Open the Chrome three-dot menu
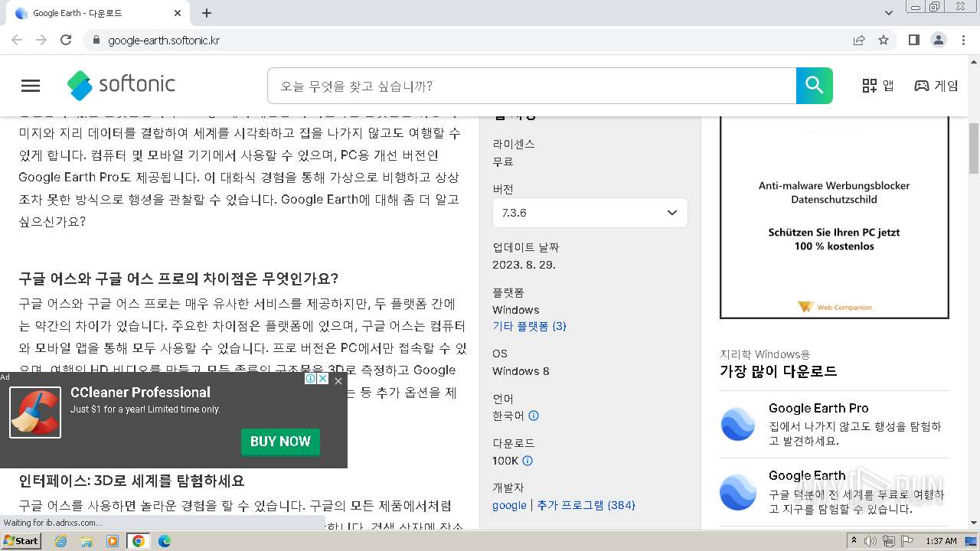 (963, 40)
